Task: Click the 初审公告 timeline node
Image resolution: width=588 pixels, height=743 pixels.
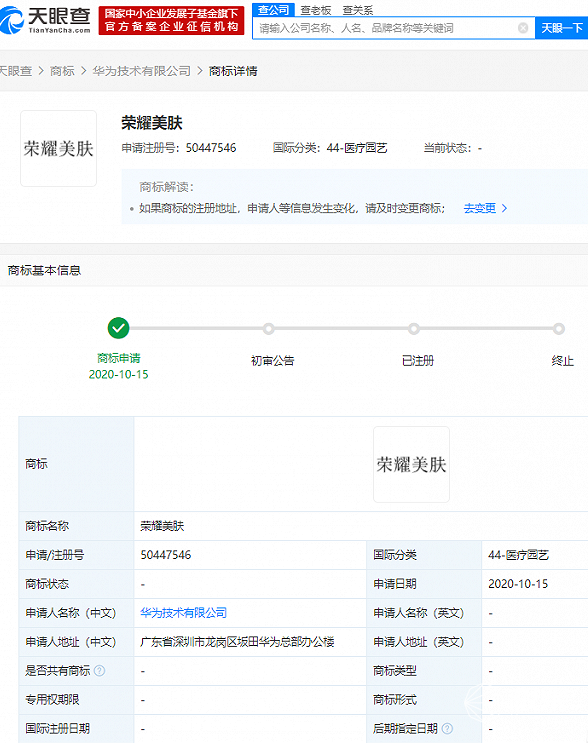Action: [269, 328]
